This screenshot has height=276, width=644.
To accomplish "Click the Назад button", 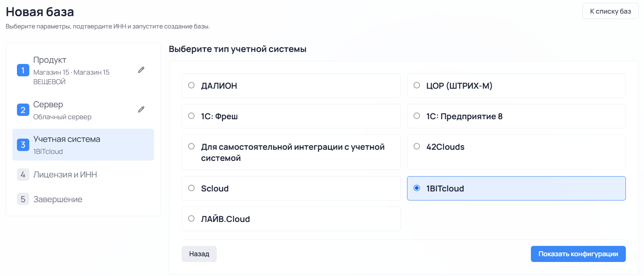I will (199, 254).
